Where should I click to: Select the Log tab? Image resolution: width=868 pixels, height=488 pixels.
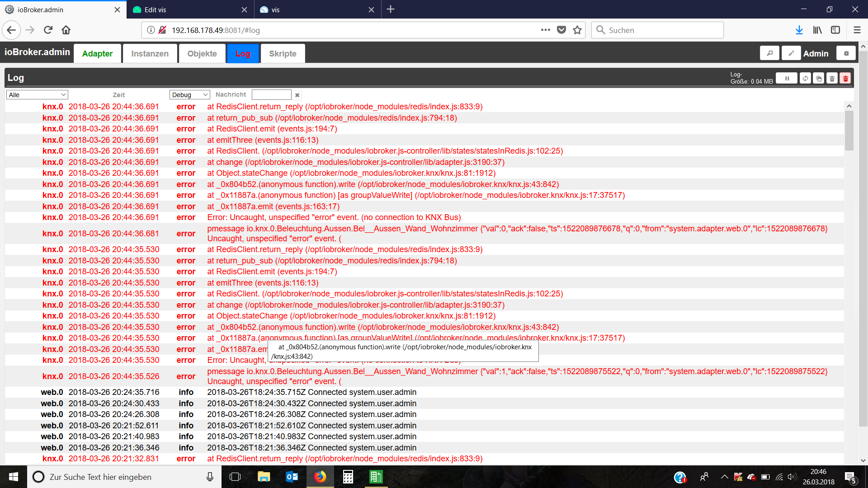(243, 53)
